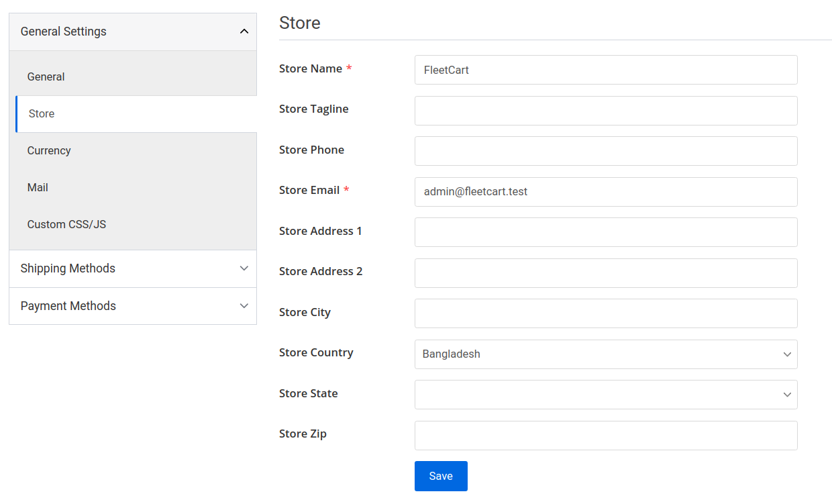
Task: Open the Mail settings section
Action: tap(38, 187)
